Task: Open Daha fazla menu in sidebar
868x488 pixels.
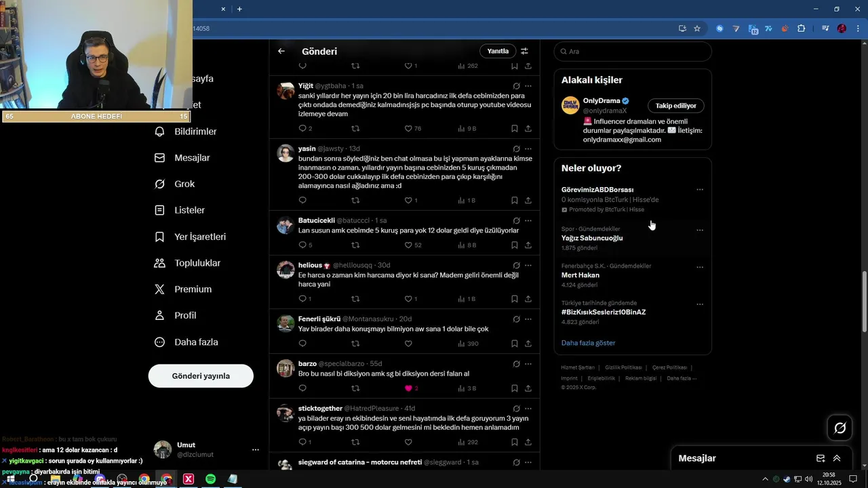Action: click(186, 342)
